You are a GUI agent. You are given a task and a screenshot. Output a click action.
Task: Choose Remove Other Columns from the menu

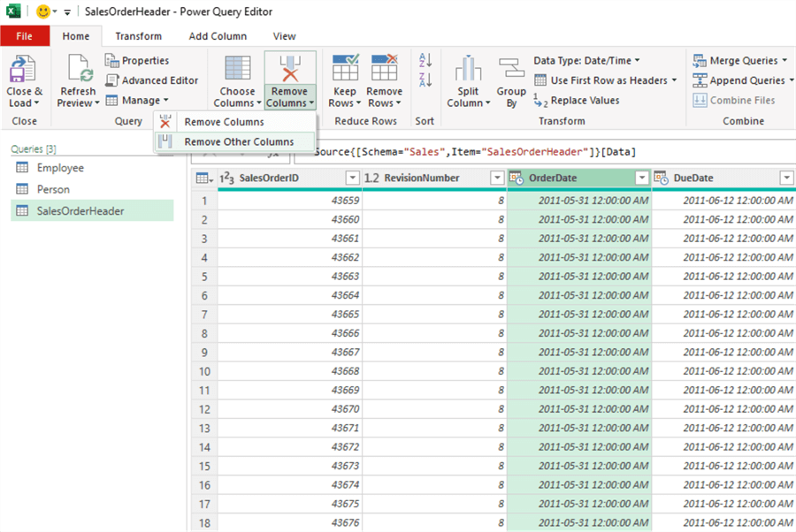239,142
